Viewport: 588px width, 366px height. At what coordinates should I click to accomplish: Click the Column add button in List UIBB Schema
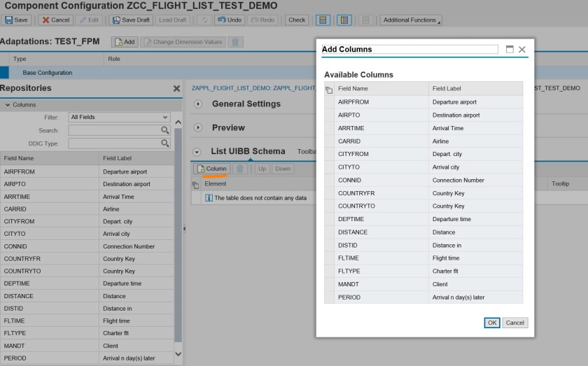[x=211, y=169]
